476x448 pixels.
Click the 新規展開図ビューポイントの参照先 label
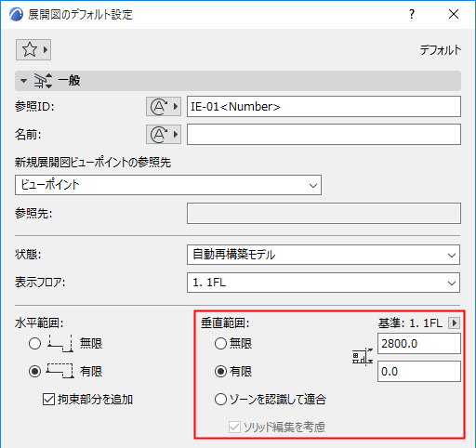93,162
